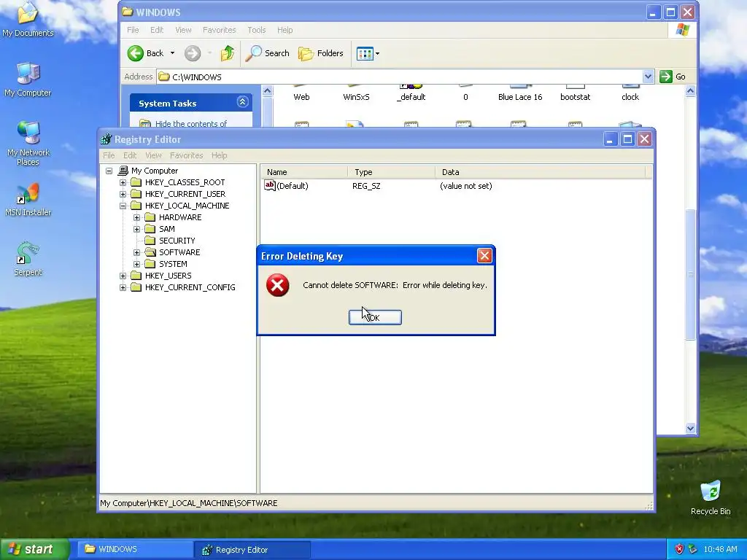Click the '(value not set)' data cell
Image resolution: width=747 pixels, height=560 pixels.
(466, 186)
